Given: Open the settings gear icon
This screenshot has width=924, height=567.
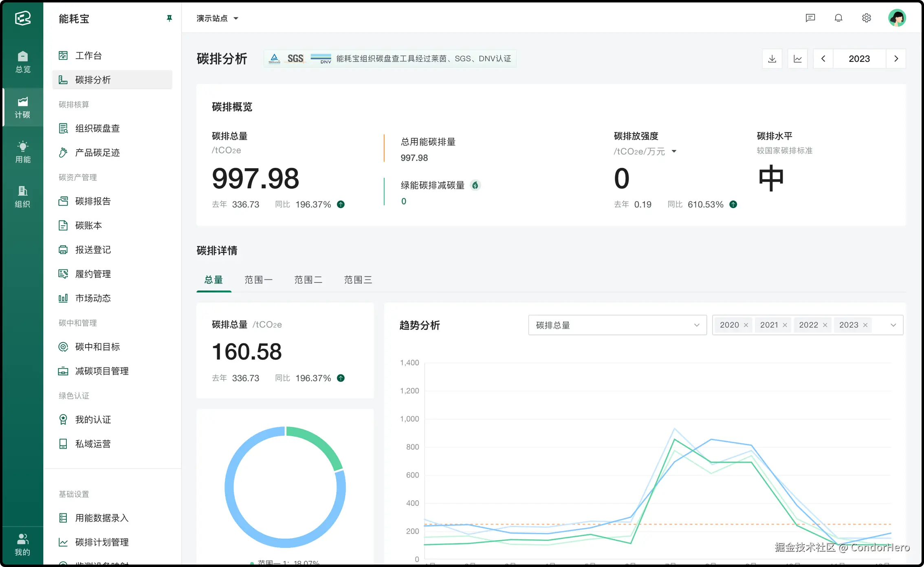Looking at the screenshot, I should coord(867,18).
